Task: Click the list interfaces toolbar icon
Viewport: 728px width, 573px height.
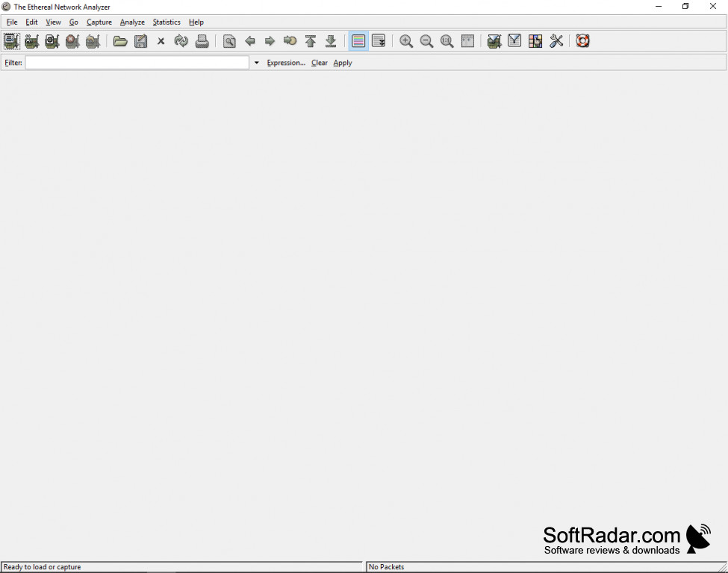Action: coord(11,41)
